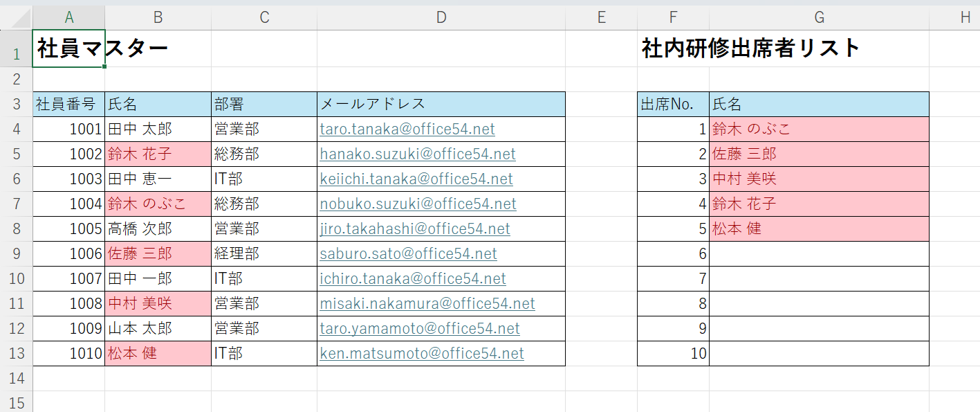
Task: Select 松本 健 in attendee list
Action: click(820, 229)
